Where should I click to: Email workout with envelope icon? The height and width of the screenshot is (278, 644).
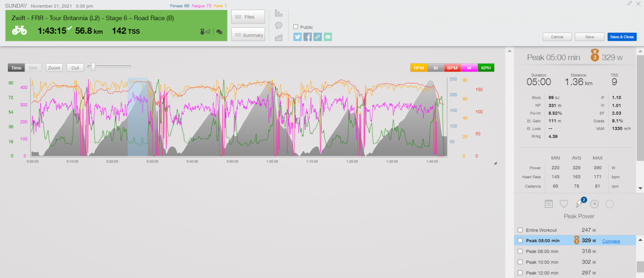[328, 37]
